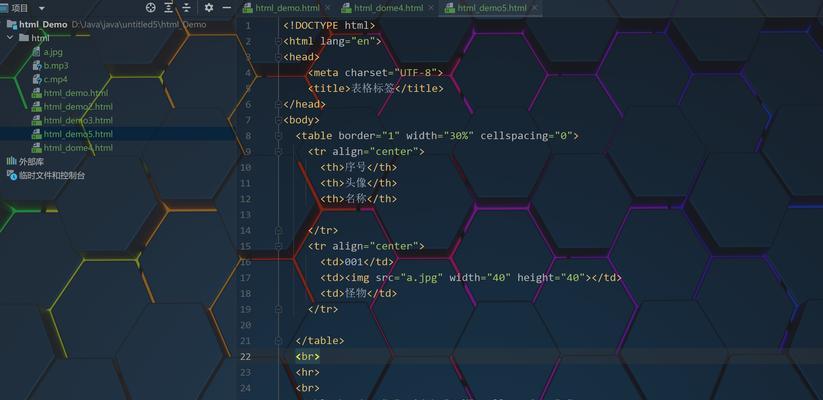
Task: Close the html_demo5.html tab
Action: point(535,8)
